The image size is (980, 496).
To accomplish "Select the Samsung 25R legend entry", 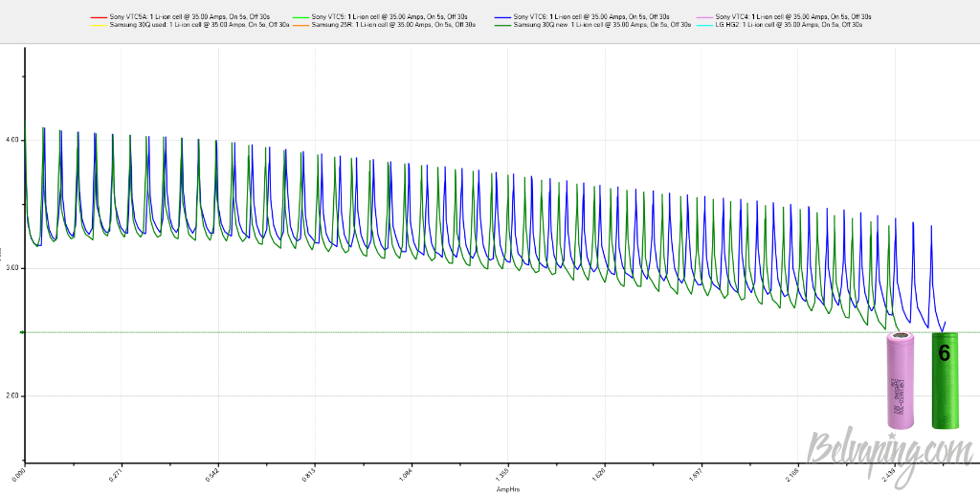I will tap(384, 24).
